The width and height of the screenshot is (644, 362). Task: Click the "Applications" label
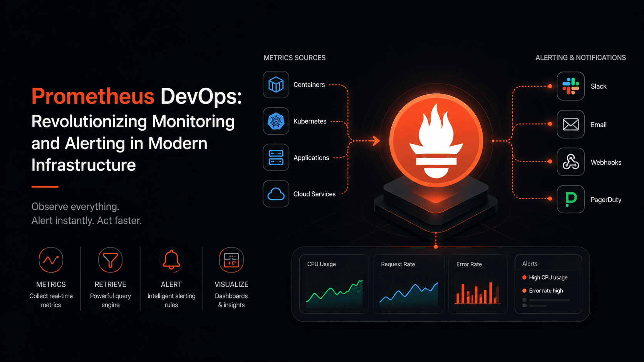(311, 158)
